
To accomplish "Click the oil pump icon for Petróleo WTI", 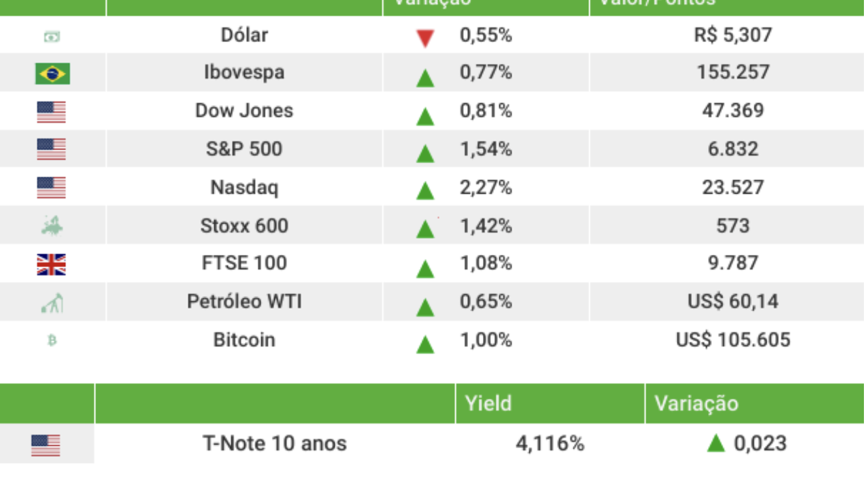I will click(x=52, y=302).
